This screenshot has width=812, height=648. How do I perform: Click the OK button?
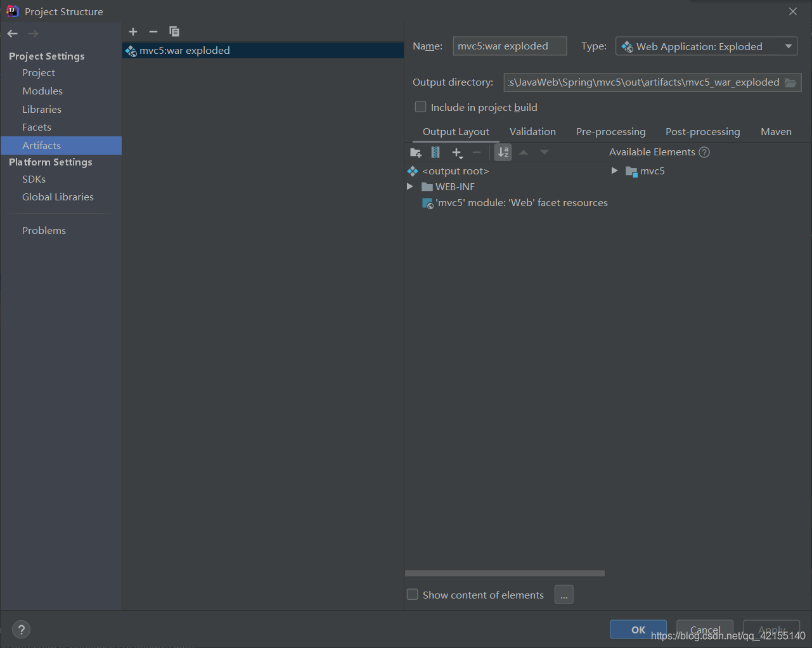(638, 630)
